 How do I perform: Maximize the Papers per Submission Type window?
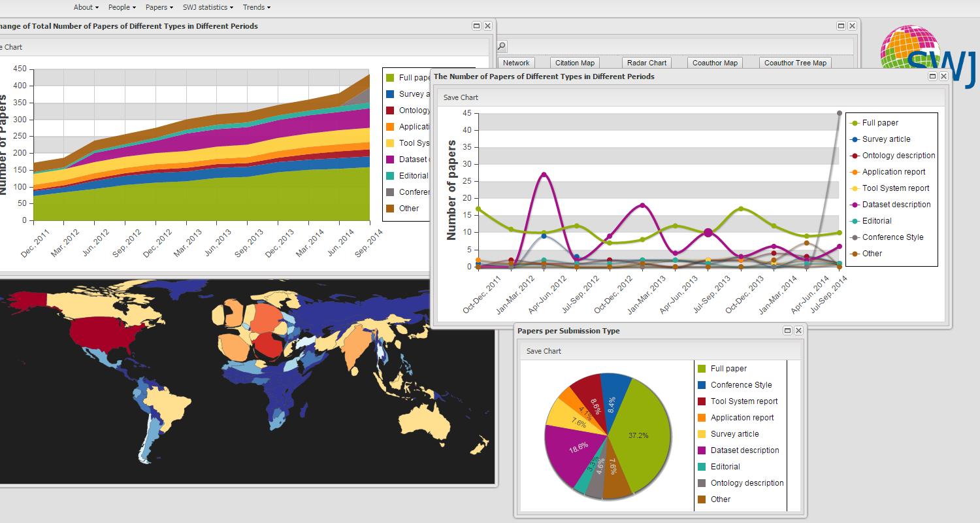tap(788, 331)
